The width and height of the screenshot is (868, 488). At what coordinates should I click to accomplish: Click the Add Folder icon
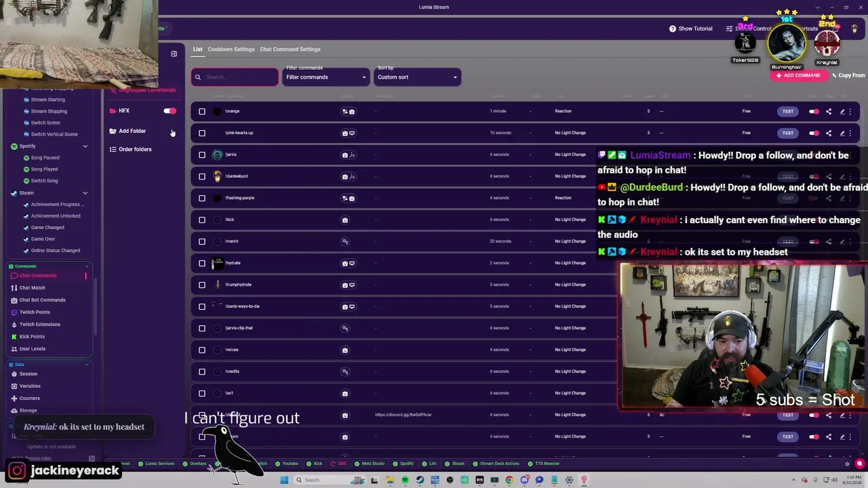point(113,131)
